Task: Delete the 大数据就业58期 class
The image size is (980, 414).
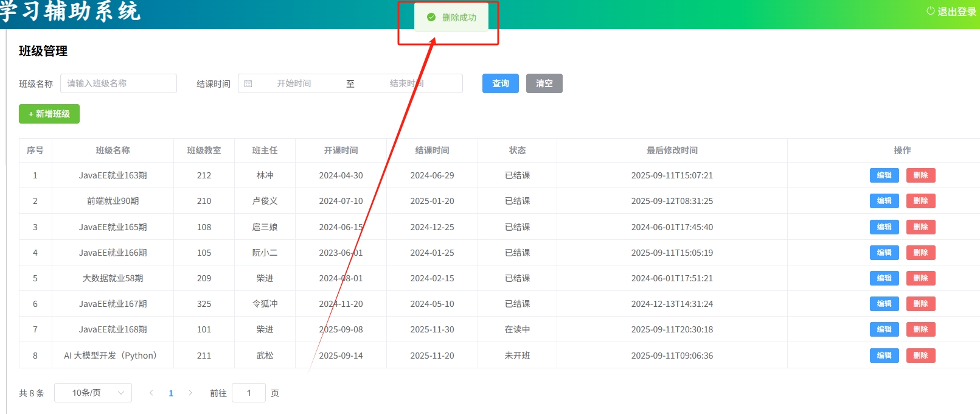Action: pos(921,278)
